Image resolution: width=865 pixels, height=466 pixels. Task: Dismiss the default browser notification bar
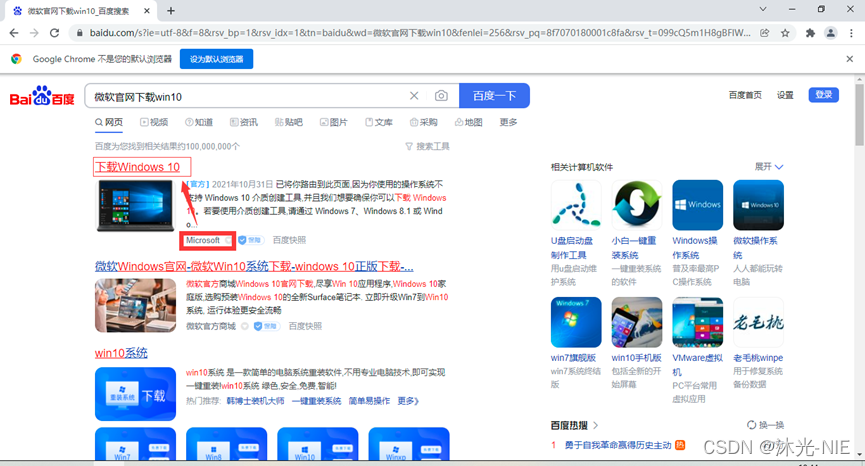point(850,59)
